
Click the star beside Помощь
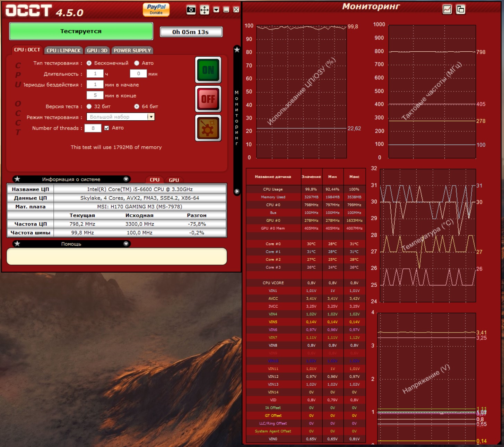(17, 244)
